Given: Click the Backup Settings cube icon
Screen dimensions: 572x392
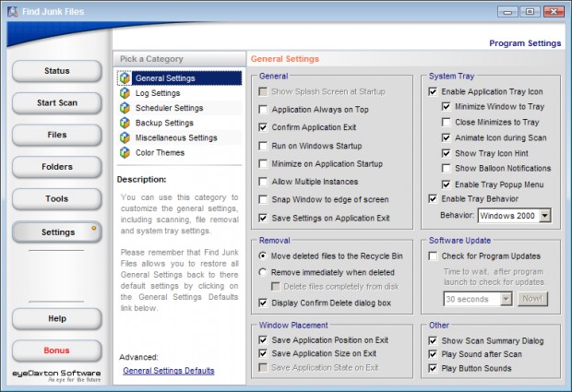Looking at the screenshot, I should coord(125,123).
